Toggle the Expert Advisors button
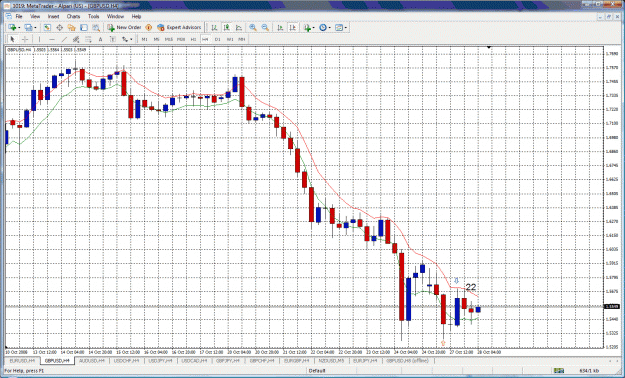Screen dimensions: 625x378 pos(179,28)
